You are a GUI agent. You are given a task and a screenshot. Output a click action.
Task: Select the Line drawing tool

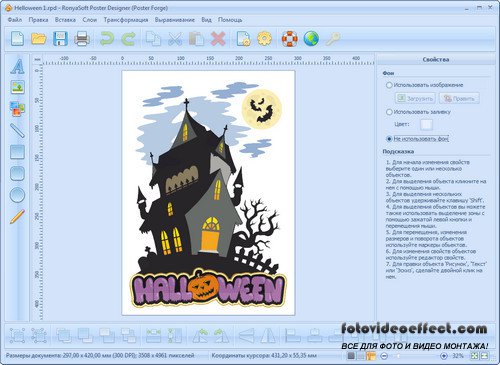pos(17,130)
